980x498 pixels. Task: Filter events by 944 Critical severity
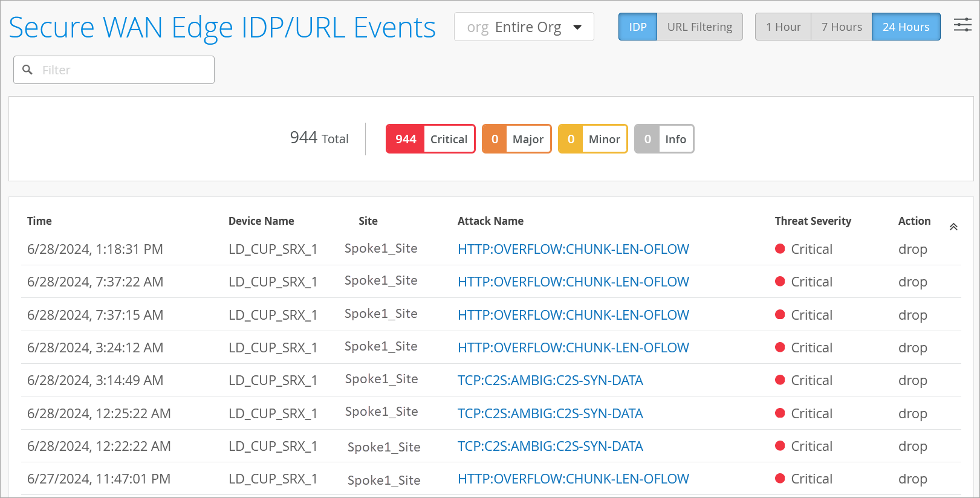(430, 139)
